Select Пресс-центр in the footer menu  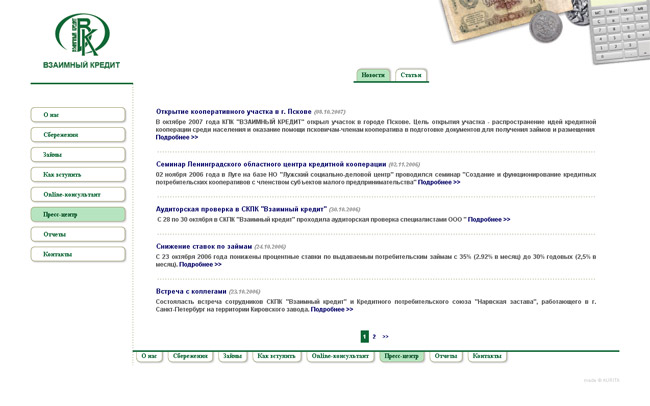pos(402,356)
